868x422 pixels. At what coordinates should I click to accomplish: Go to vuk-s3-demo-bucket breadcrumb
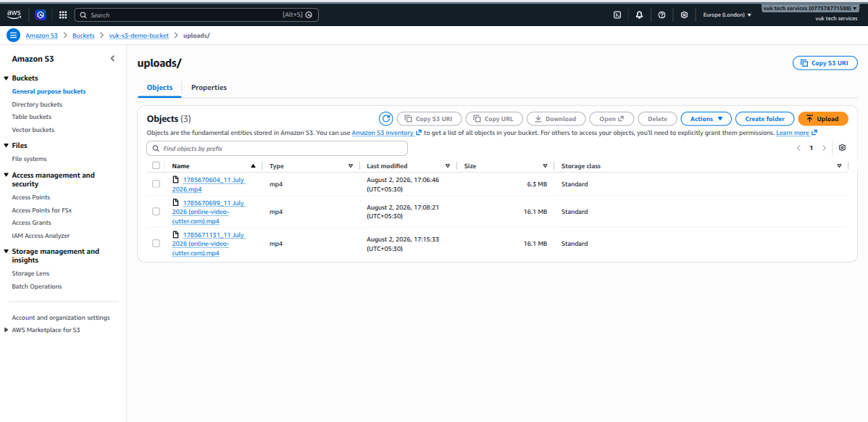coord(139,36)
